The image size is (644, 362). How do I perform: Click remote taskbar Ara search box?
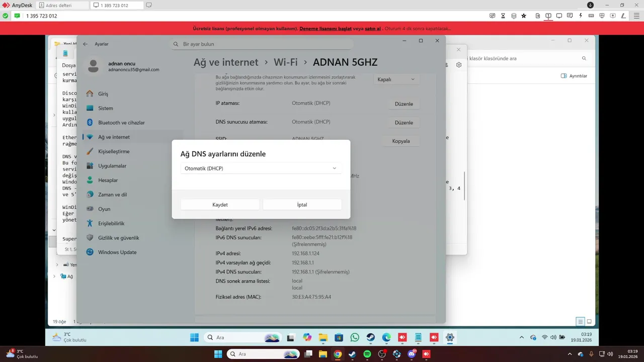coord(243,337)
